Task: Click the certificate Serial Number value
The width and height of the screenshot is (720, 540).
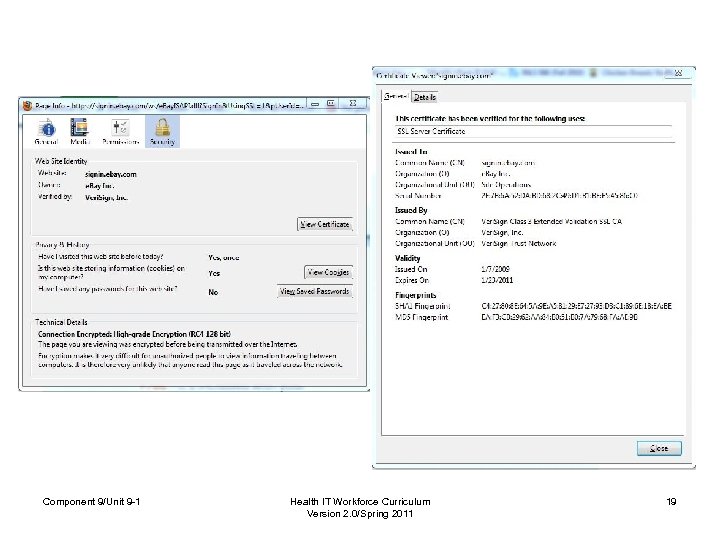Action: point(559,196)
